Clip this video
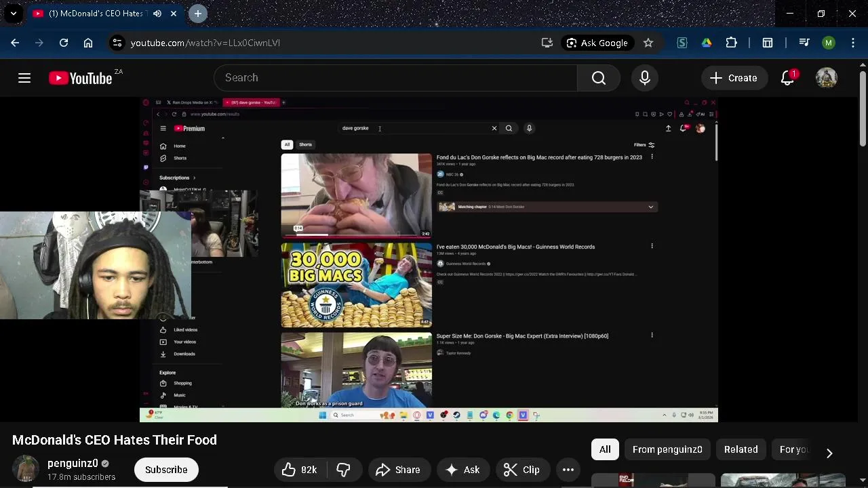 (x=522, y=470)
